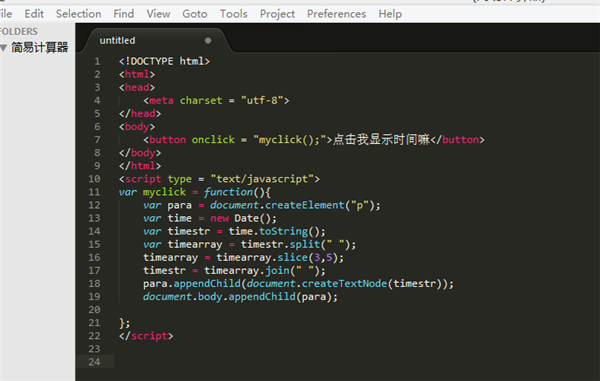The image size is (600, 381).
Task: Open the Preferences menu
Action: tap(336, 14)
